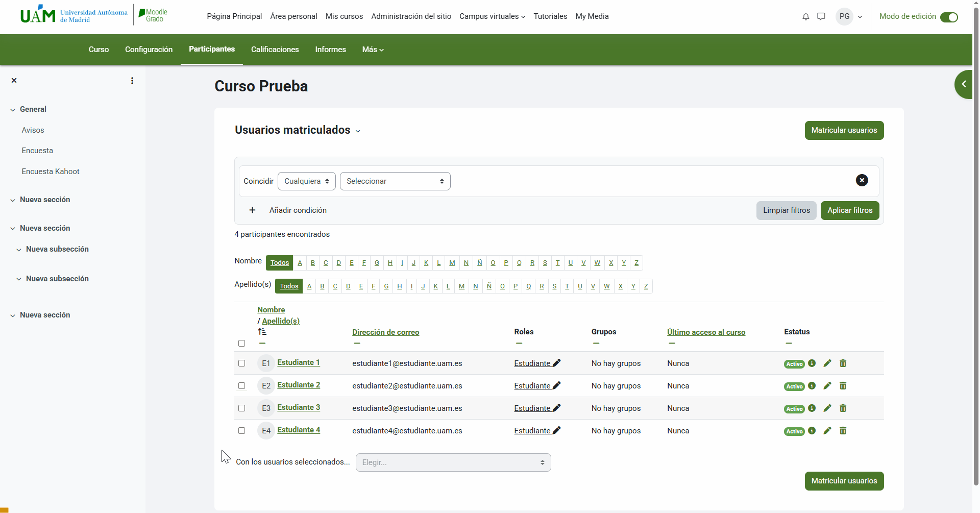
Task: Show enrolment info icon for Estudiante 3
Action: click(812, 408)
